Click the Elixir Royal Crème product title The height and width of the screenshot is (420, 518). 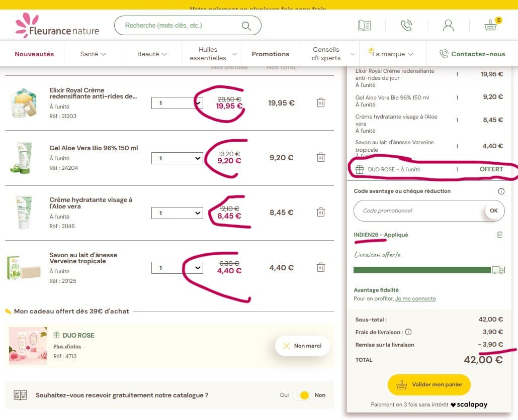pyautogui.click(x=93, y=93)
